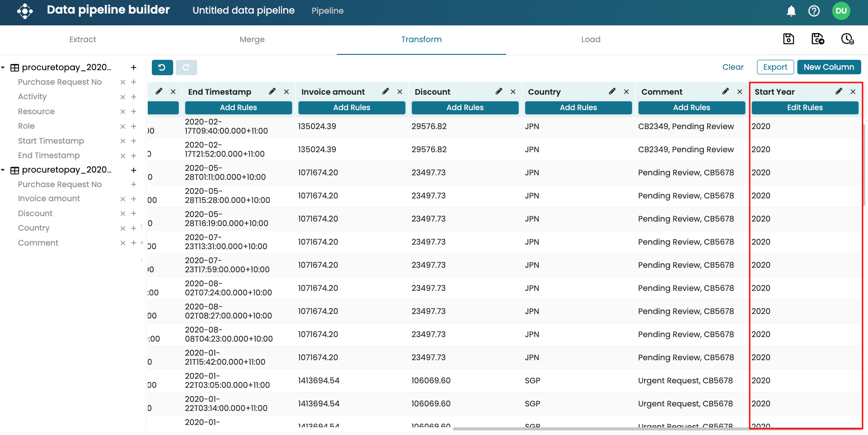Click the save pipeline disk icon
Viewport: 868px width, 435px height.
(x=788, y=39)
